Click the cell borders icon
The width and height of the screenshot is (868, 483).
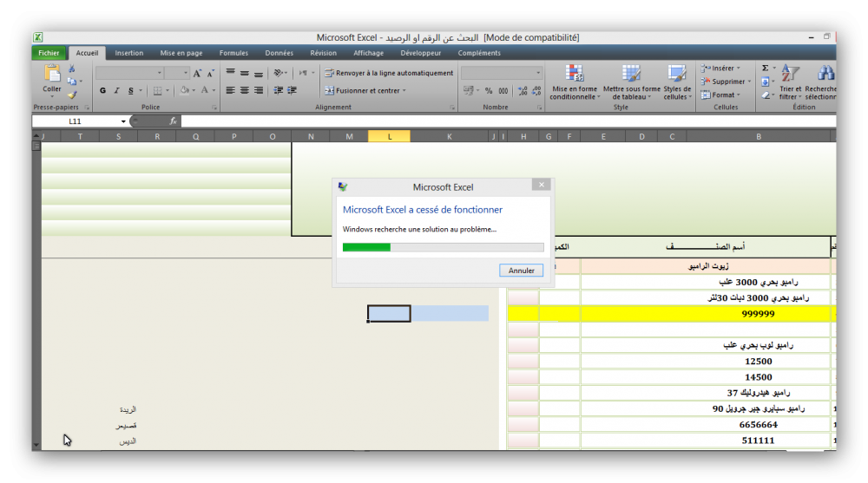[158, 90]
